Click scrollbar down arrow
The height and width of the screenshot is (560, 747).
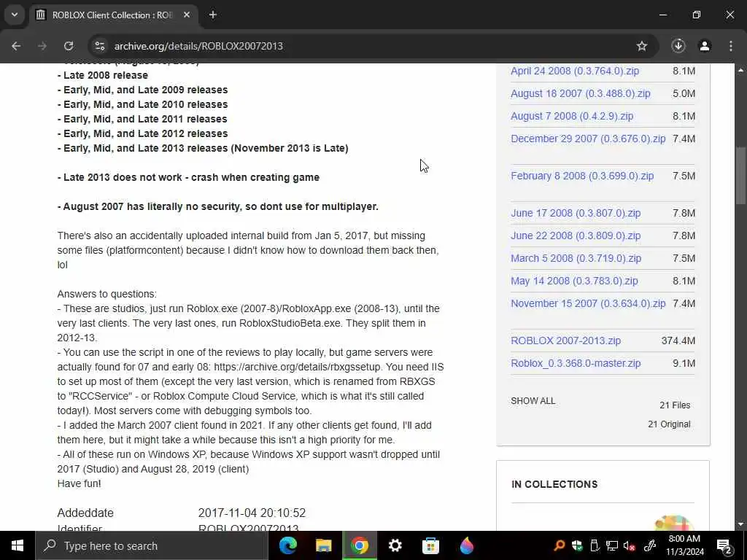740,524
